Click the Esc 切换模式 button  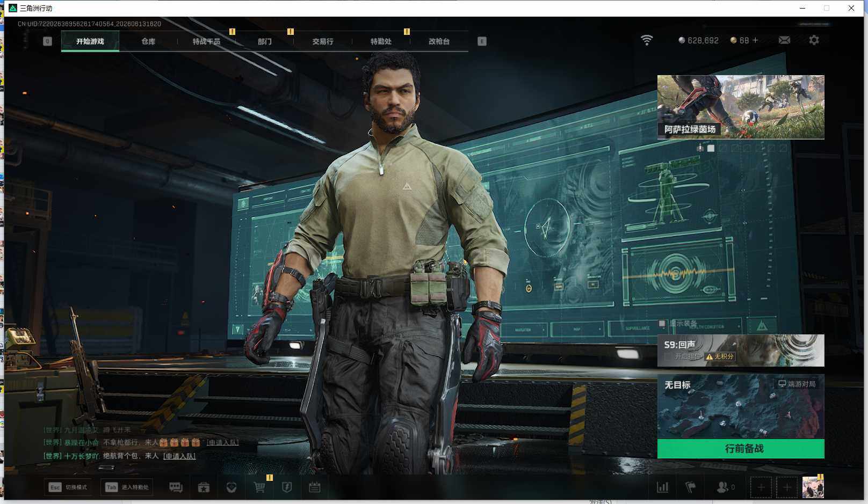(x=68, y=487)
